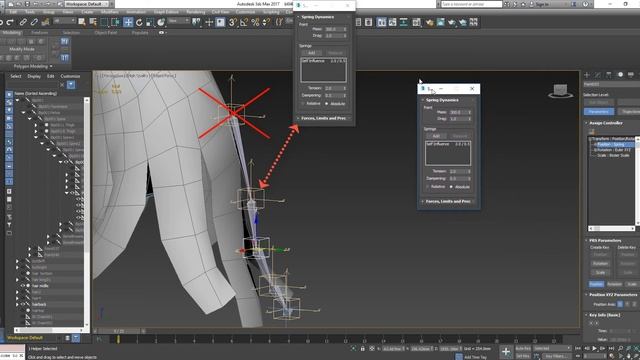Click Sign In in the title bar
Screen dimensions: 640x360
pyautogui.click(x=542, y=4)
